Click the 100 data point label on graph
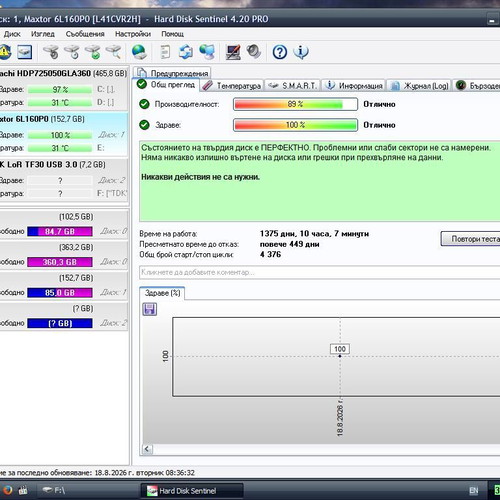 coord(340,349)
